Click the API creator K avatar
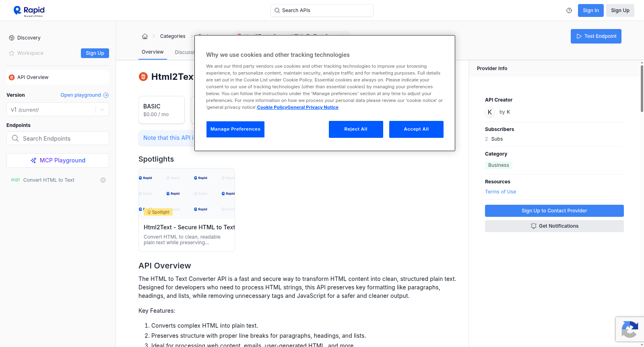The image size is (644, 347). click(x=490, y=112)
